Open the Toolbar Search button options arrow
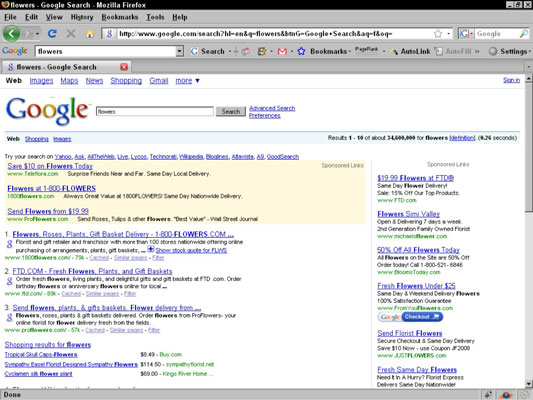The width and height of the screenshot is (533, 400). click(230, 51)
